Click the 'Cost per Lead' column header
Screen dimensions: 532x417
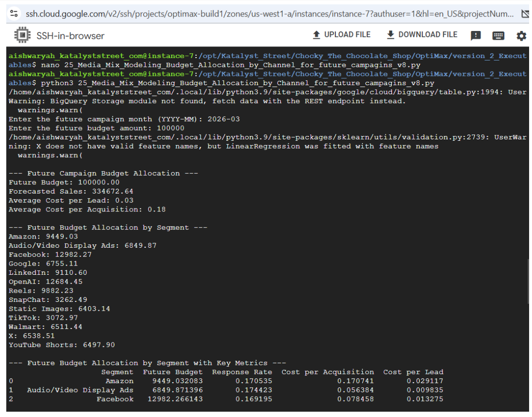coord(413,372)
